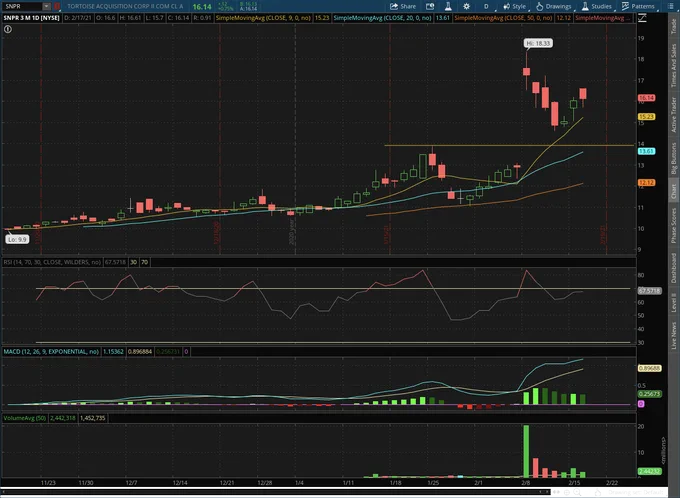This screenshot has height=498, width=680.
Task: Open chart settings gear icon
Action: point(467,7)
